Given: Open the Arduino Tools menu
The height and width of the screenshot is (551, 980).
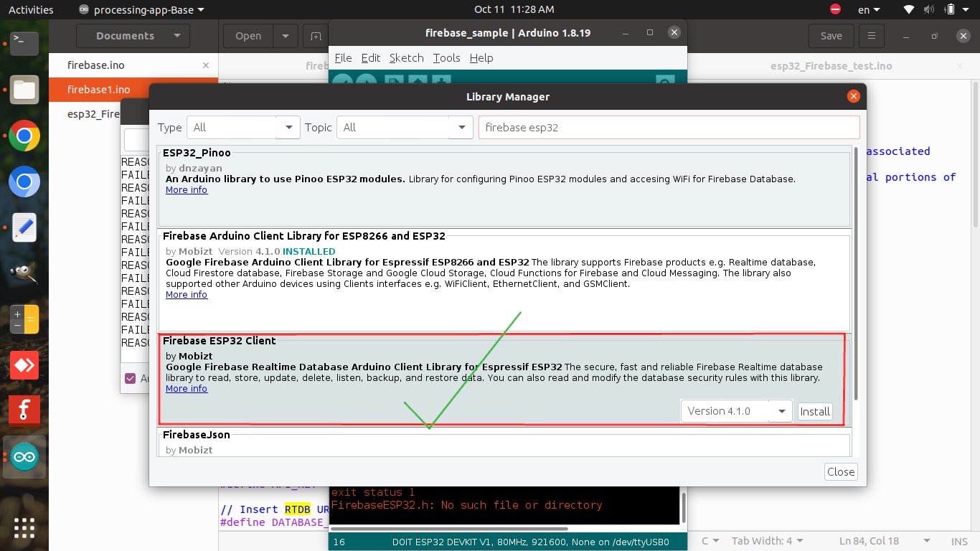Looking at the screenshot, I should 446,58.
